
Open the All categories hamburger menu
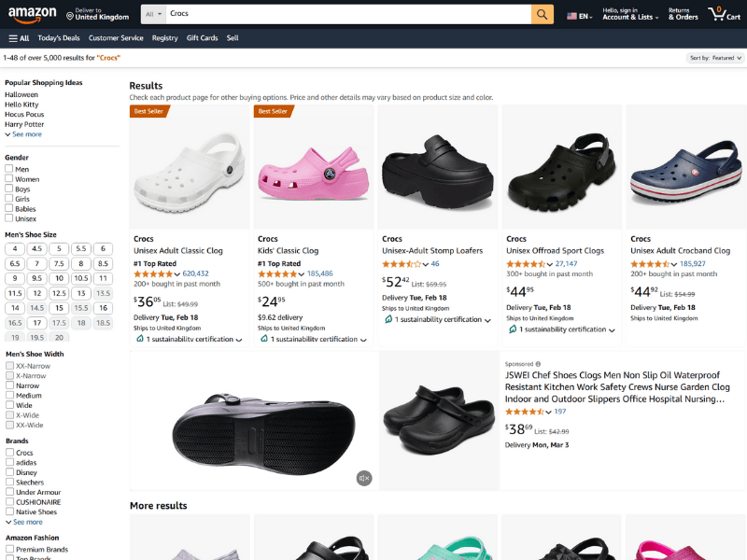point(18,37)
